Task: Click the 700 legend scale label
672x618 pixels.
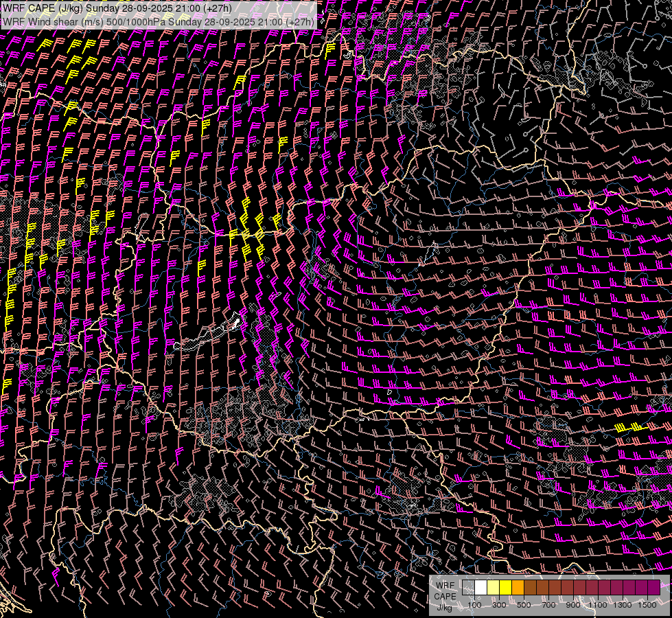Action: [548, 605]
